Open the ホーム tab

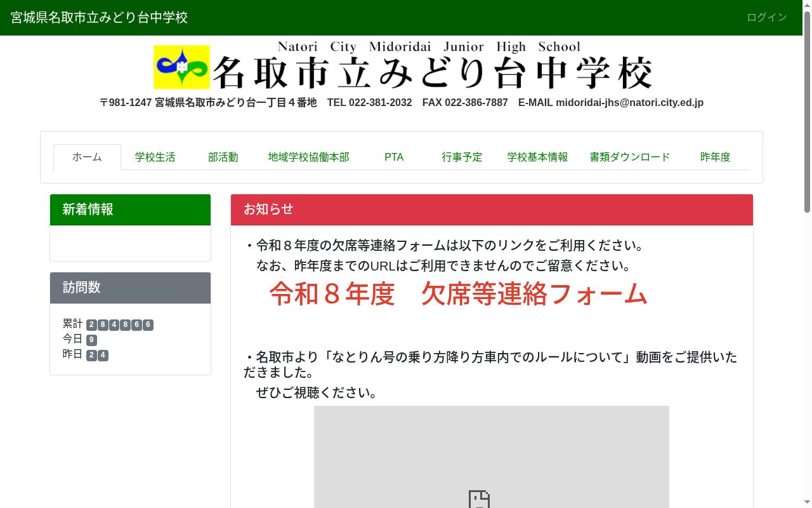point(87,157)
